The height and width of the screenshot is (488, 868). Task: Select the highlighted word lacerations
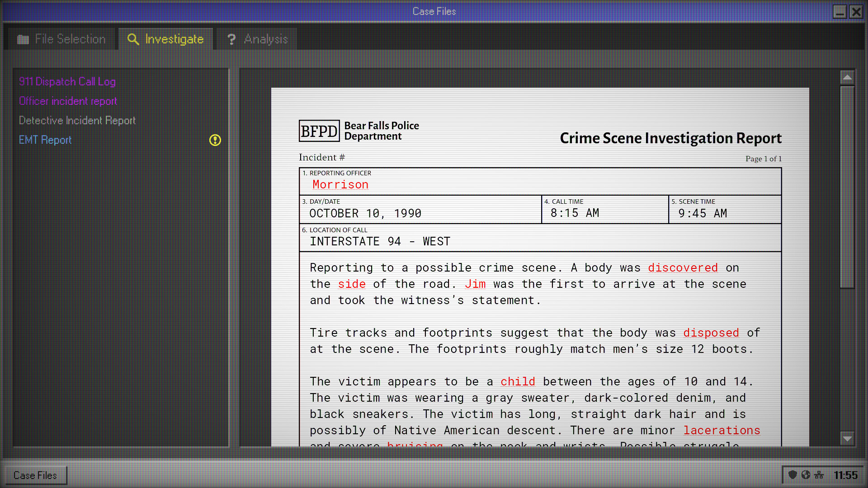click(722, 430)
